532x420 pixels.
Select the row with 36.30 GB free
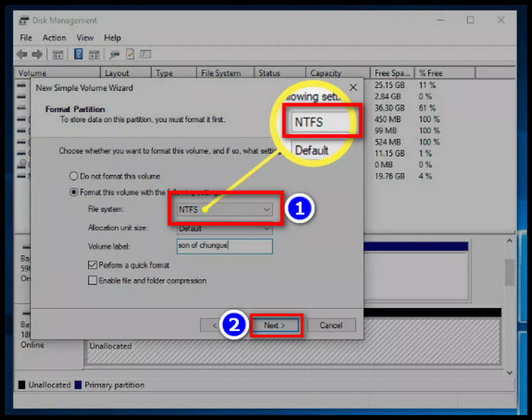pyautogui.click(x=390, y=108)
